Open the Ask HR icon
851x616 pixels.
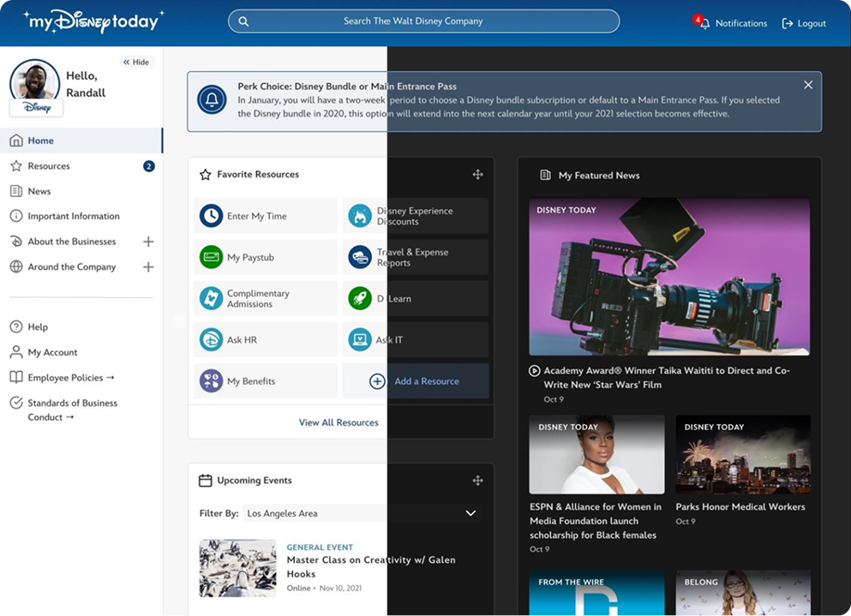click(211, 340)
